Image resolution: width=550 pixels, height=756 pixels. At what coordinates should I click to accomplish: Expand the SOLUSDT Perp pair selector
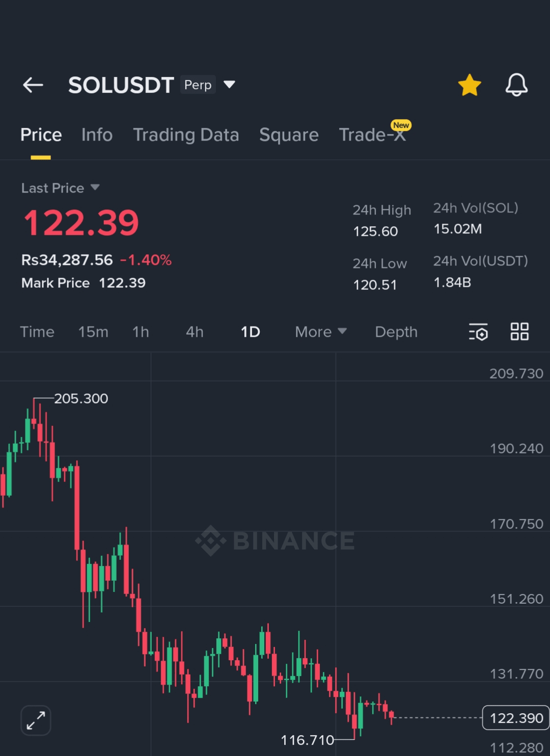point(229,85)
